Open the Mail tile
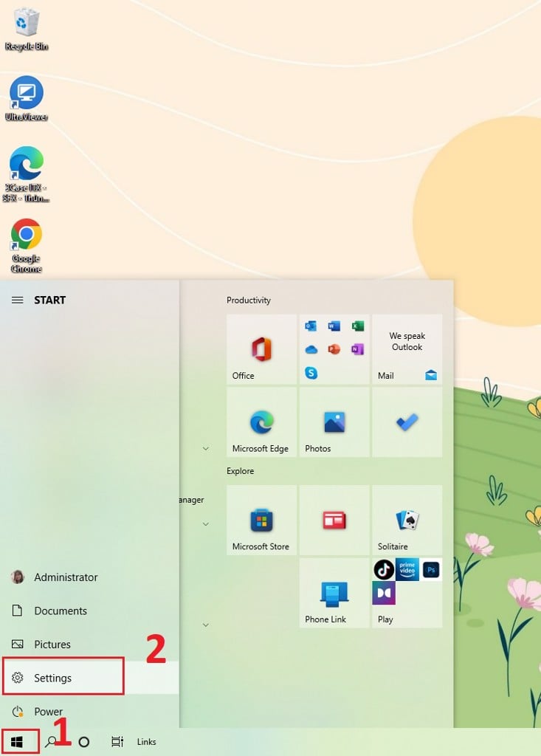This screenshot has height=756, width=541. [407, 349]
